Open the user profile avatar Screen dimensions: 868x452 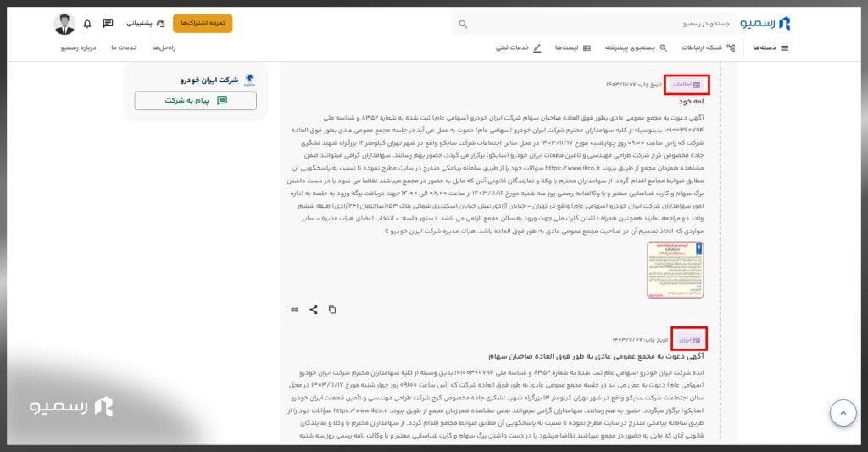64,24
